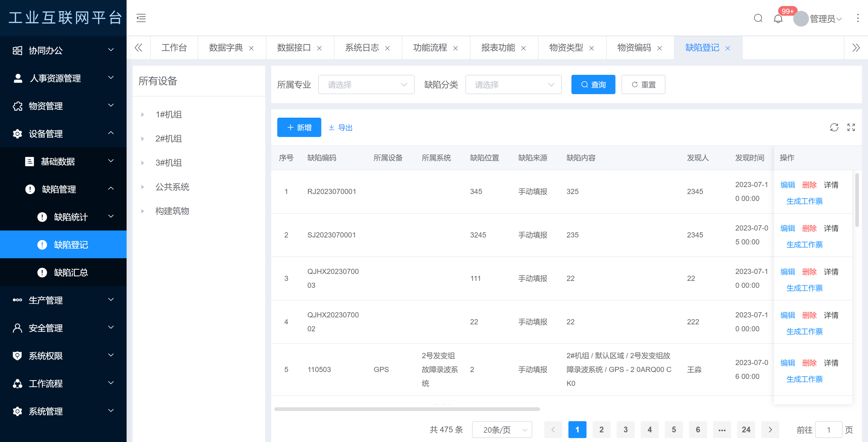868x442 pixels.
Task: Close the 数据字典 tab
Action: point(251,48)
